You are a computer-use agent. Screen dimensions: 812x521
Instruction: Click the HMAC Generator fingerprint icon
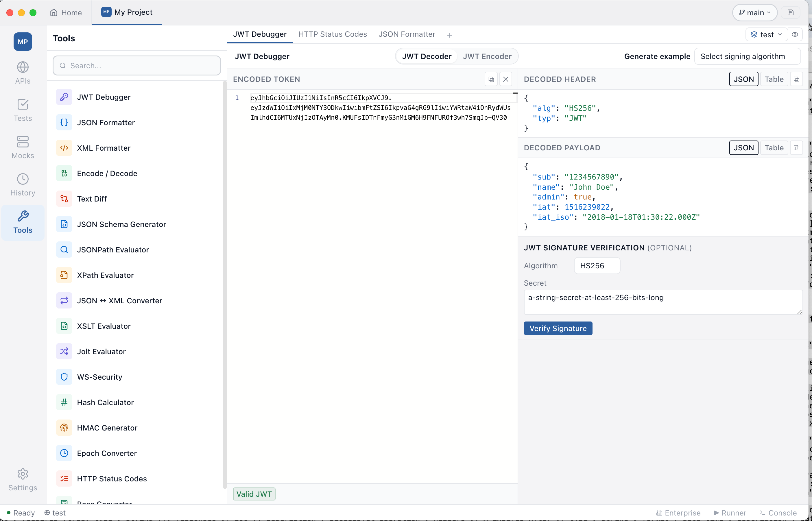(x=64, y=428)
